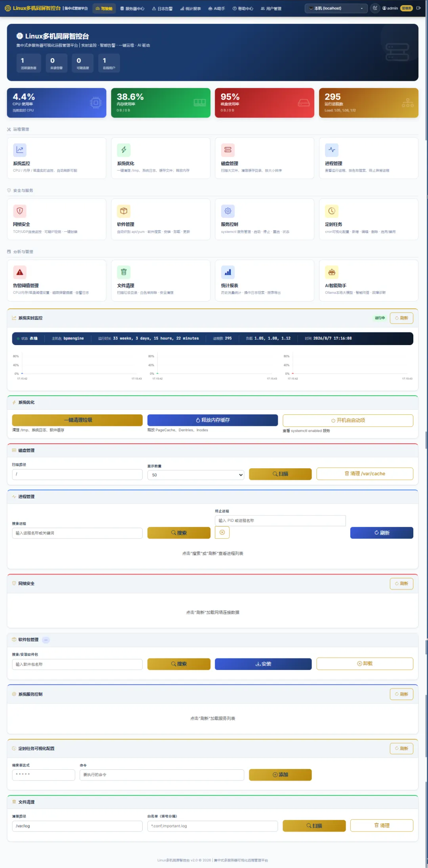Click the 清理 /var/cache button
This screenshot has width=428, height=868.
(x=365, y=474)
